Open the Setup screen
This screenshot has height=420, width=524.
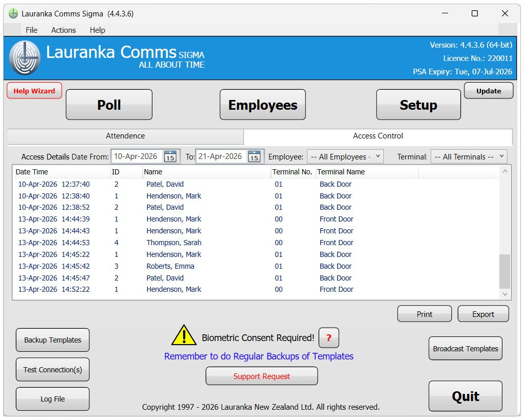pos(418,105)
